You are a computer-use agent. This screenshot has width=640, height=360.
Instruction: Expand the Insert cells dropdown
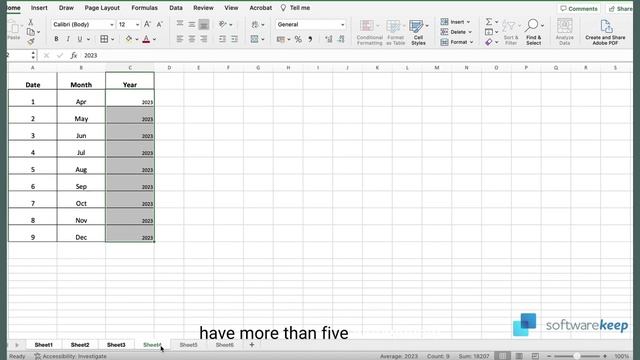click(x=468, y=22)
